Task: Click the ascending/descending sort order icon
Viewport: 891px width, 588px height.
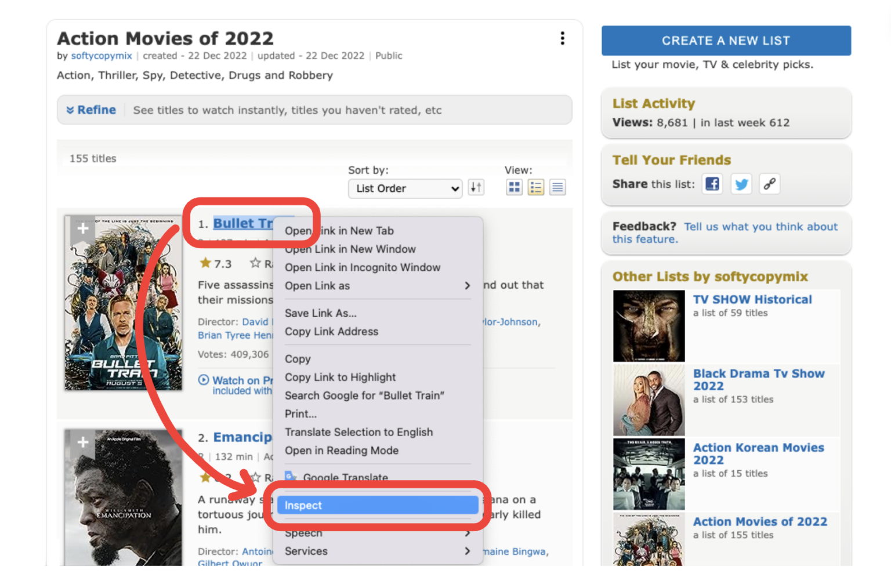Action: pyautogui.click(x=476, y=187)
